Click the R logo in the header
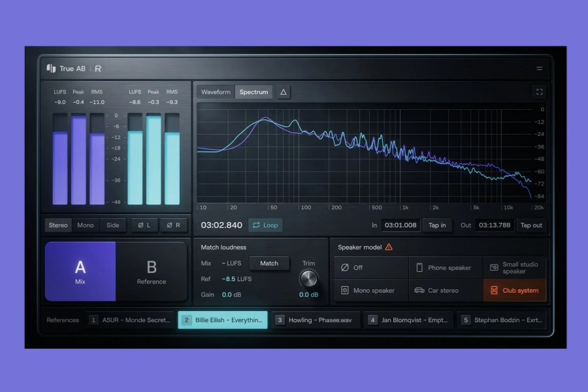This screenshot has width=588, height=392. tap(98, 68)
